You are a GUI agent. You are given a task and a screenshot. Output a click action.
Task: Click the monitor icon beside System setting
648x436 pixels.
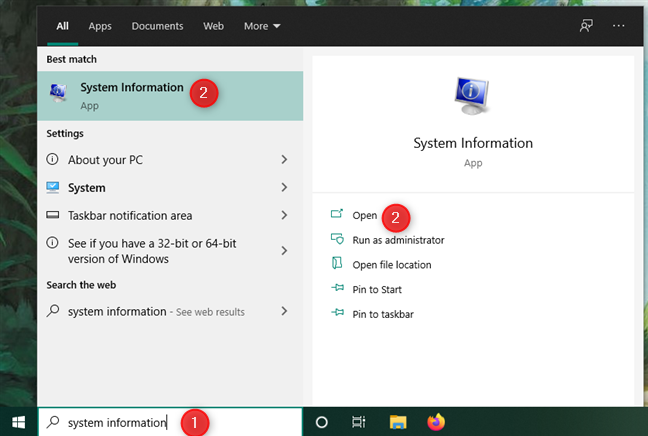[52, 187]
